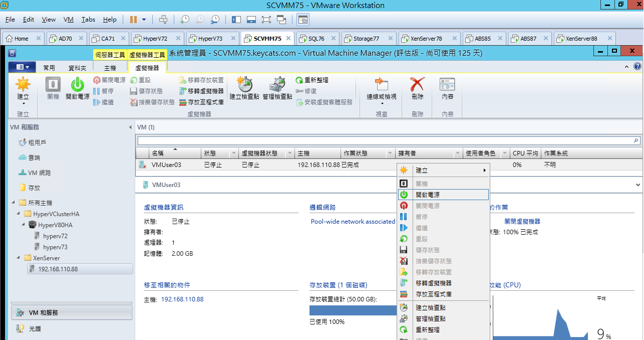
Task: Switch to the SQL76 VMware tab
Action: [x=316, y=39]
